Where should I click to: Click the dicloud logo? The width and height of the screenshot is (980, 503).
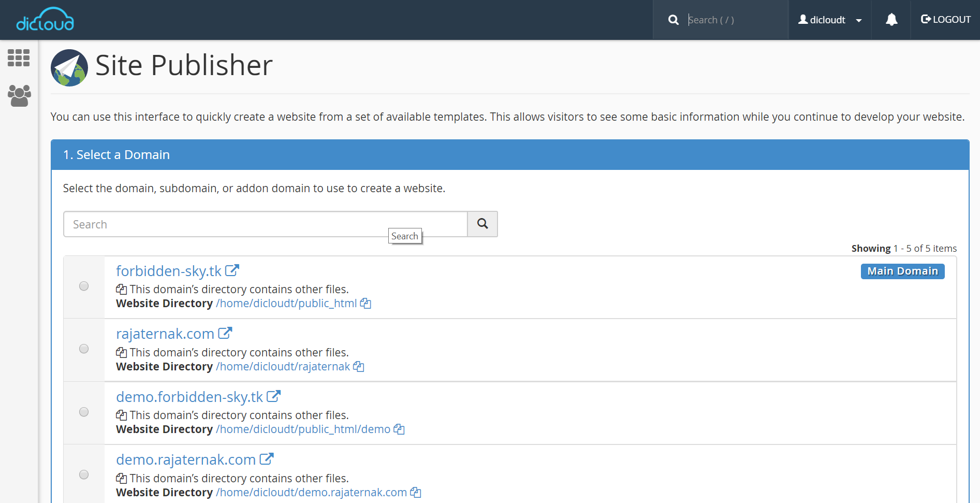coord(45,20)
